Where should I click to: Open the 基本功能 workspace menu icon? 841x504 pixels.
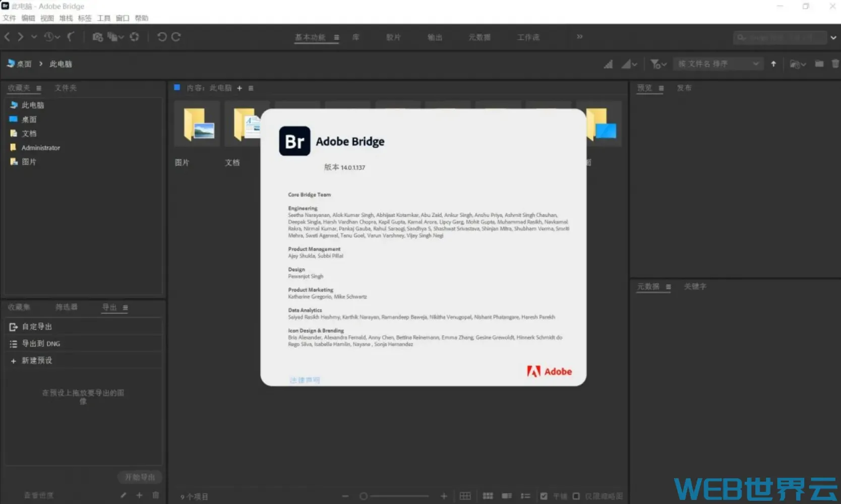336,37
